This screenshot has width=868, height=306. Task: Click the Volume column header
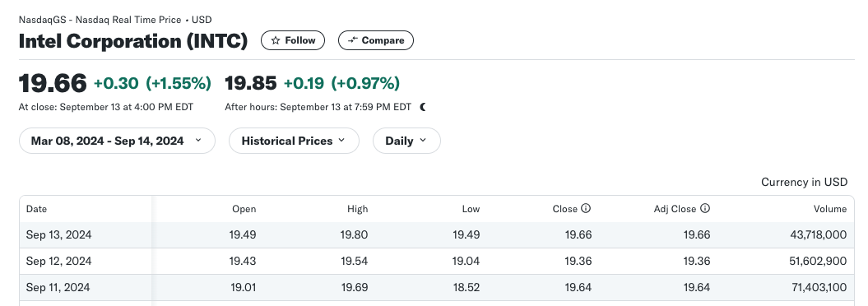pyautogui.click(x=830, y=209)
